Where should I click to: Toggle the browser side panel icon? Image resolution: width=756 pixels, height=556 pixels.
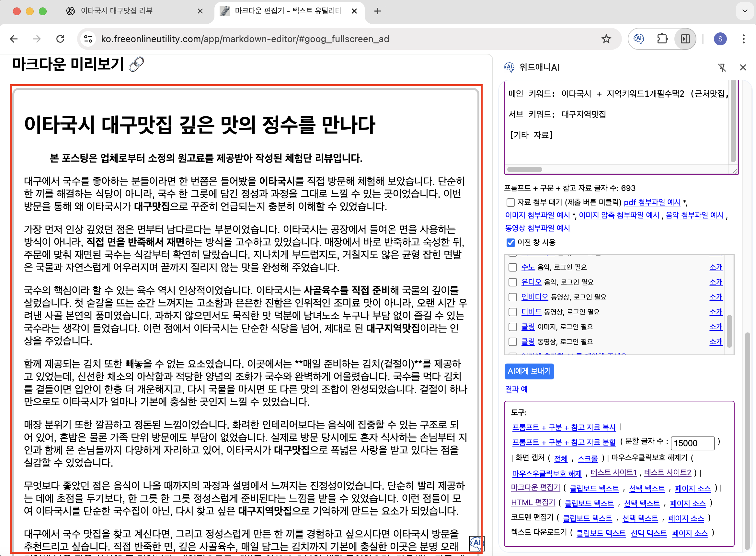click(685, 39)
